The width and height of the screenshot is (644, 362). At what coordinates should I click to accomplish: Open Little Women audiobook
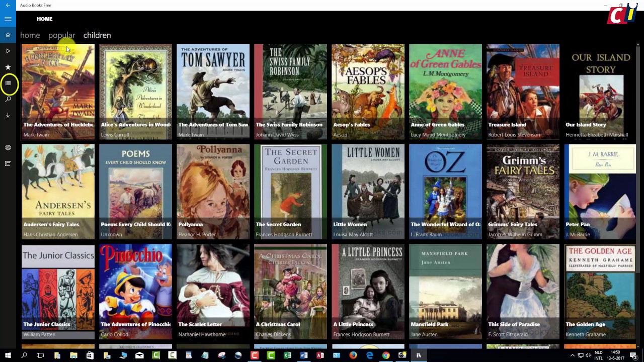(x=368, y=192)
